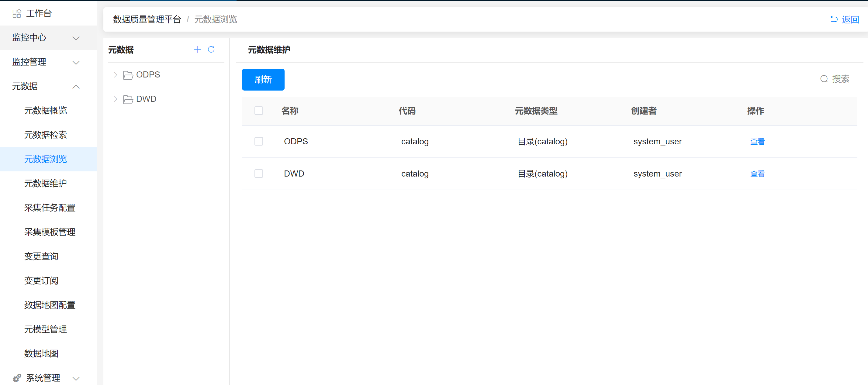Viewport: 868px width, 385px height.
Task: Click catalog code cell in DWD row
Action: pyautogui.click(x=415, y=174)
